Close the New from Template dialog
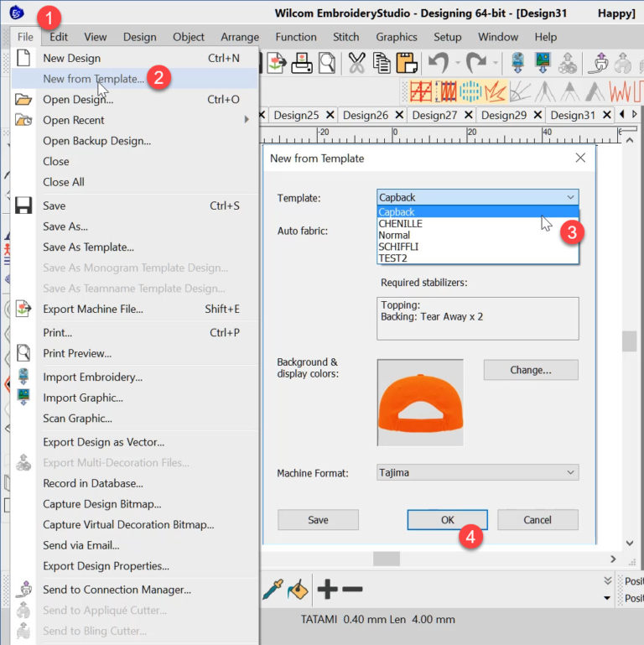 coord(580,158)
